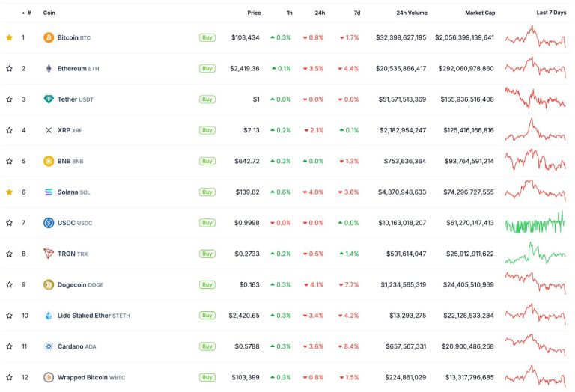Open XRP's 7-day sparkline chart
Image resolution: width=575 pixels, height=392 pixels.
535,129
